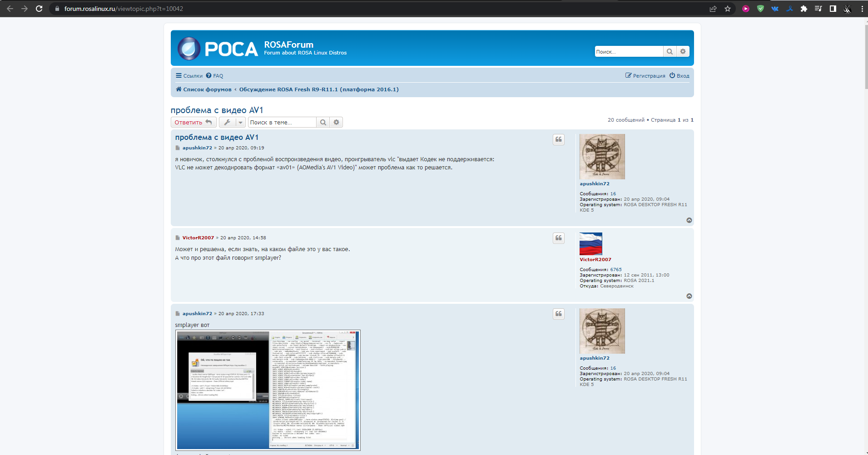Open the 'Ссылки' quick links menu

point(189,76)
